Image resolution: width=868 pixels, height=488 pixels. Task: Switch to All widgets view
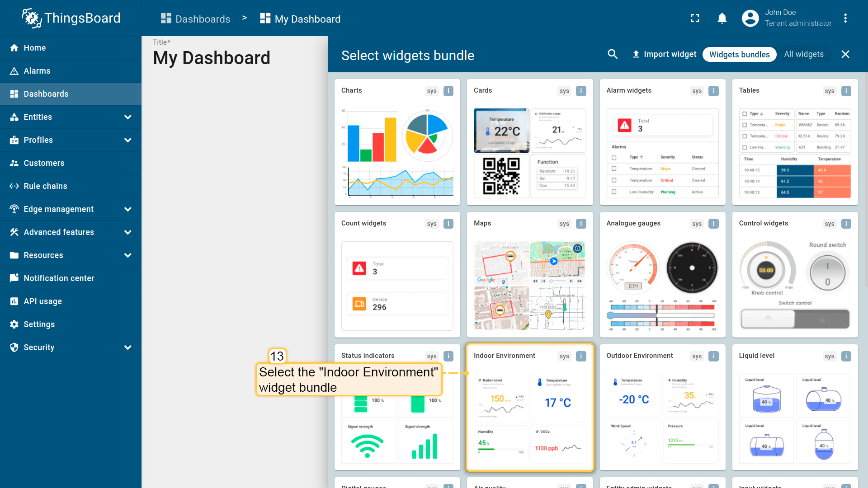click(803, 54)
